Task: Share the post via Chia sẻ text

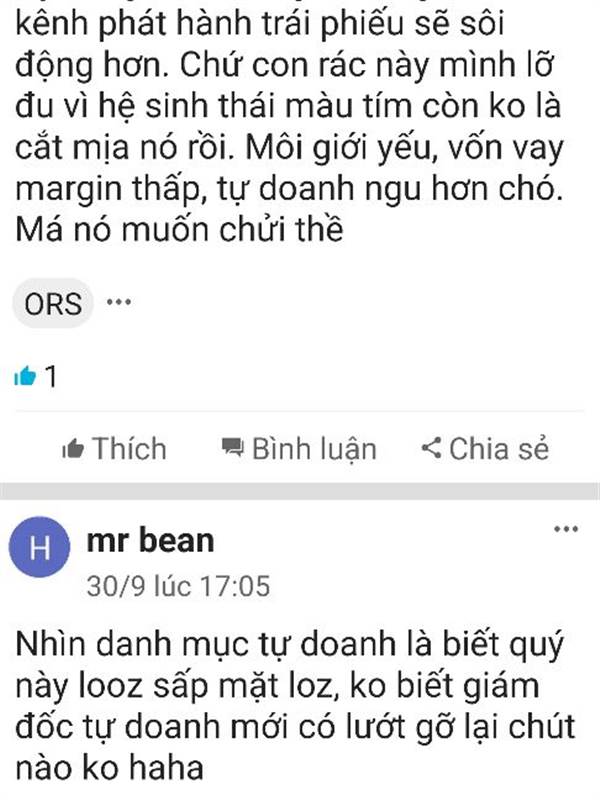Action: pyautogui.click(x=499, y=449)
